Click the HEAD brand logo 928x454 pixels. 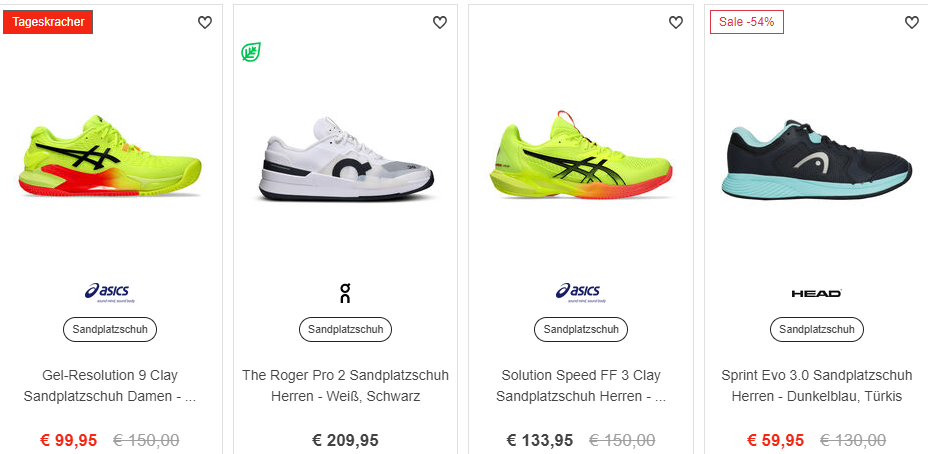816,293
